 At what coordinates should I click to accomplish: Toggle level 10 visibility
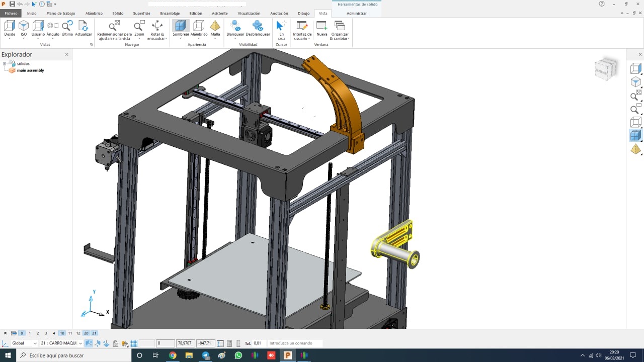pyautogui.click(x=62, y=333)
